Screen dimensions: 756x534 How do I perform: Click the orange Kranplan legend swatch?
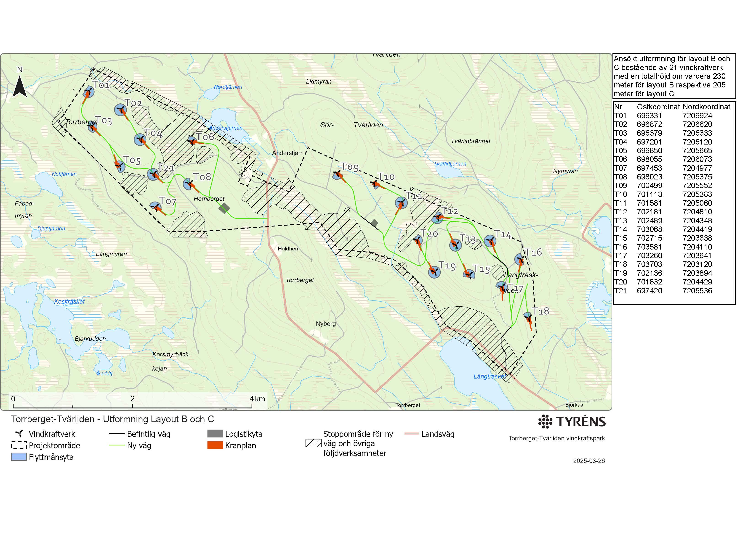pyautogui.click(x=215, y=445)
